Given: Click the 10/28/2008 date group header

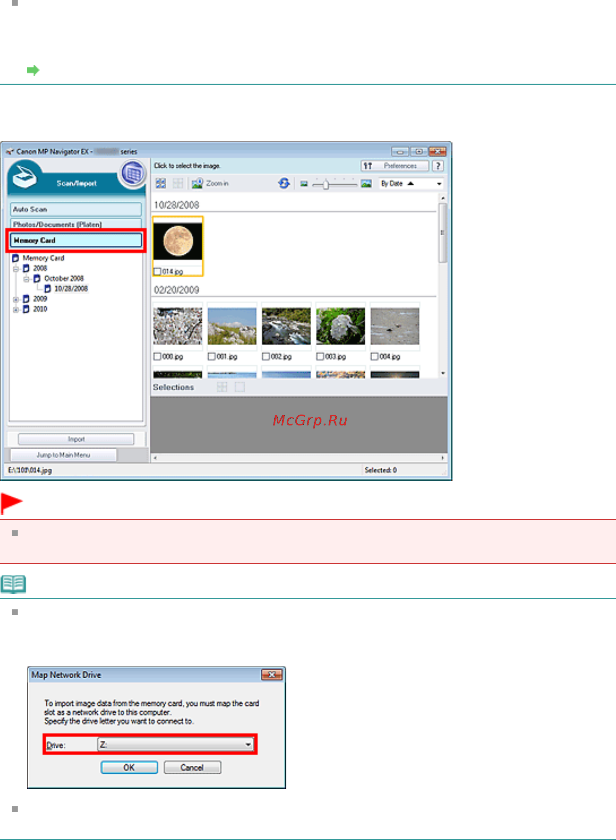Looking at the screenshot, I should coord(176,205).
